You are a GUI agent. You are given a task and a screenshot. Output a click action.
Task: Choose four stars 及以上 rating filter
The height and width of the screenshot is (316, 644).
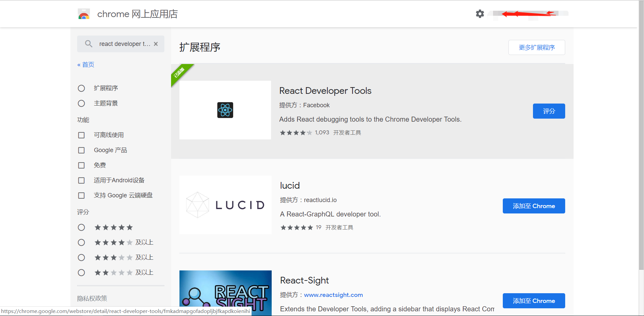coord(81,242)
